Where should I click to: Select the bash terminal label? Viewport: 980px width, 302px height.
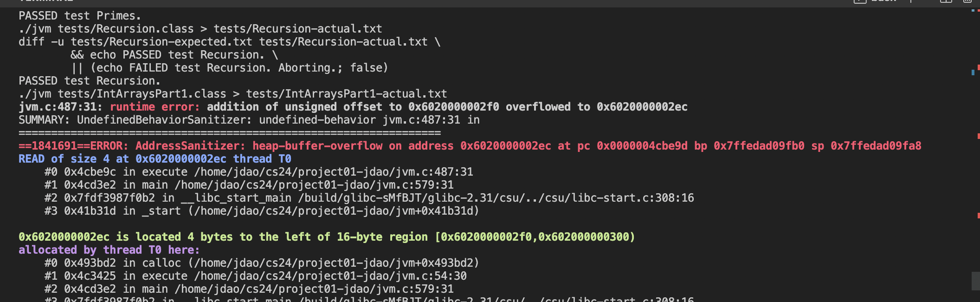coord(883,1)
